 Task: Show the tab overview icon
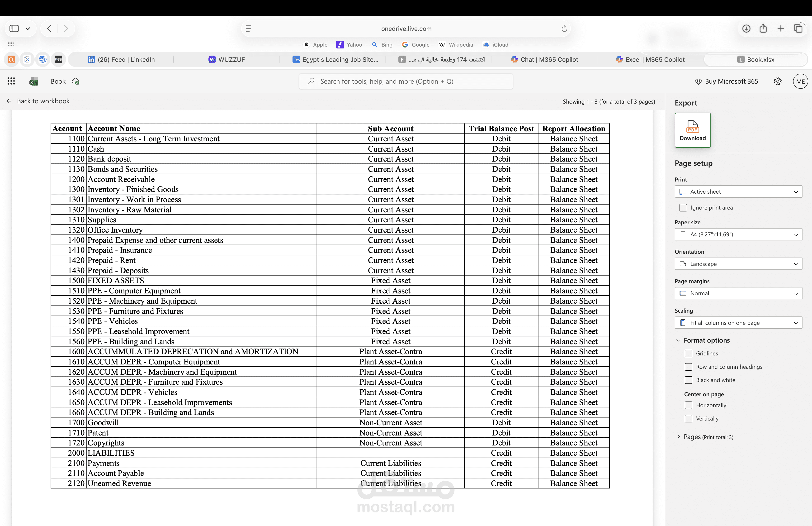click(x=798, y=28)
